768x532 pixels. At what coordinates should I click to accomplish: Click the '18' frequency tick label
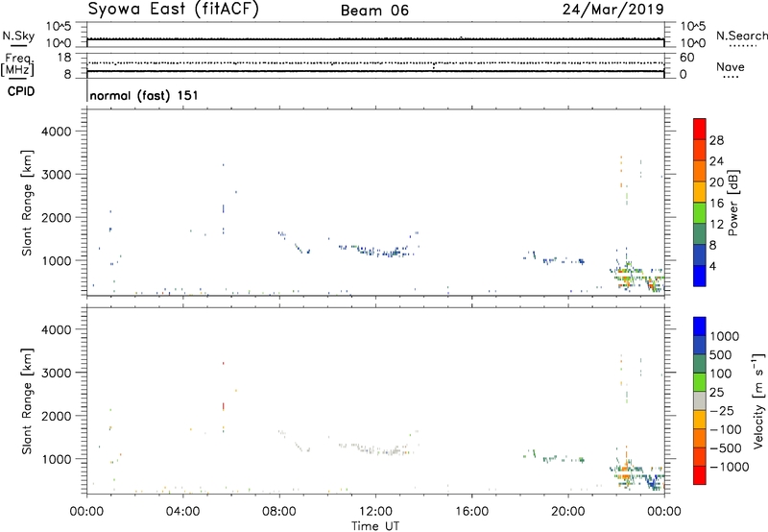tap(63, 58)
